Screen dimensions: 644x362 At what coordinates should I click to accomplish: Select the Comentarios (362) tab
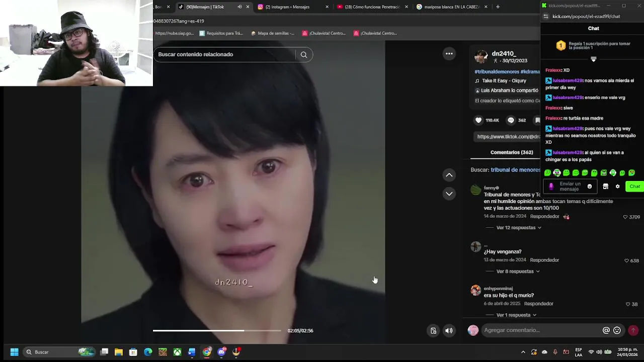[x=512, y=152]
